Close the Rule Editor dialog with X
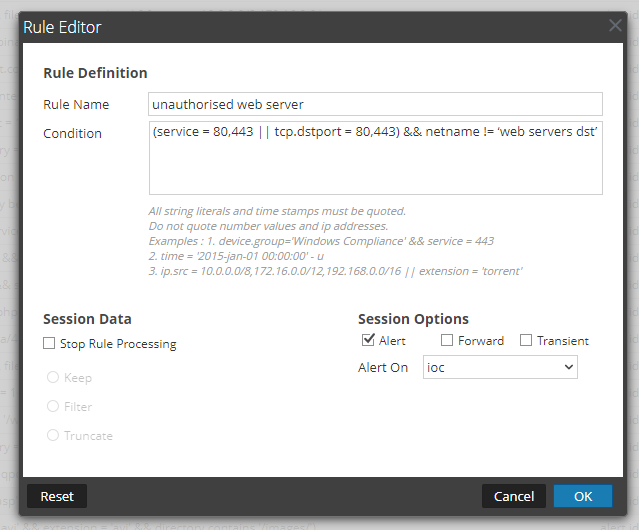Screen dimensions: 639x530 615,26
